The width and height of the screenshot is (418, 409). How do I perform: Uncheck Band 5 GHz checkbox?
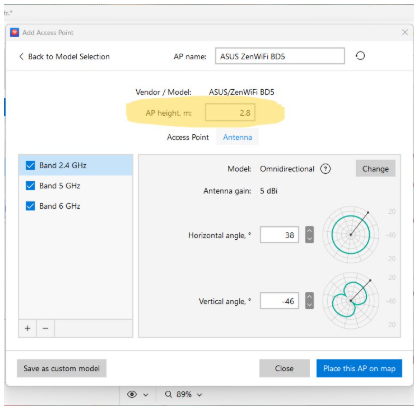coord(30,186)
